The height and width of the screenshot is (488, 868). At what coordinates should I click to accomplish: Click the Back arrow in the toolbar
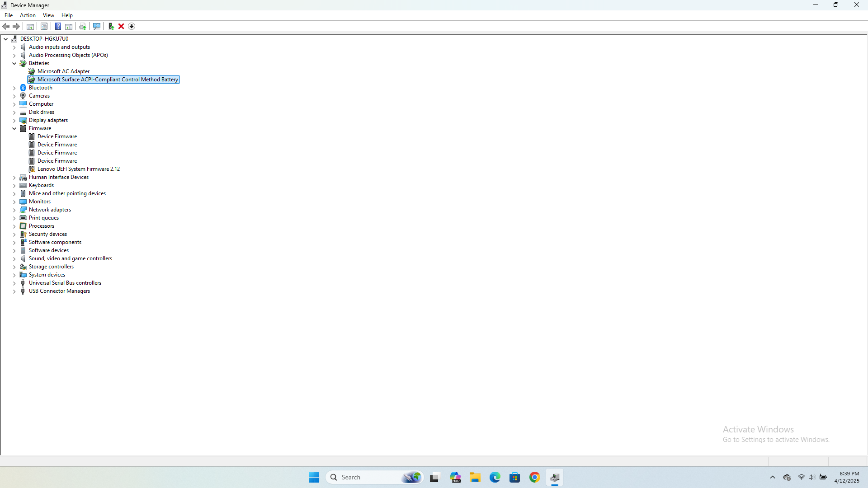coord(6,26)
